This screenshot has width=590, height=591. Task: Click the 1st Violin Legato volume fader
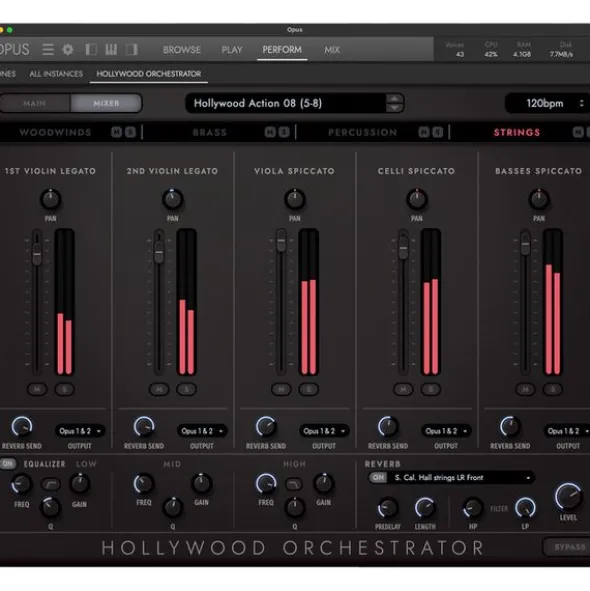click(37, 254)
